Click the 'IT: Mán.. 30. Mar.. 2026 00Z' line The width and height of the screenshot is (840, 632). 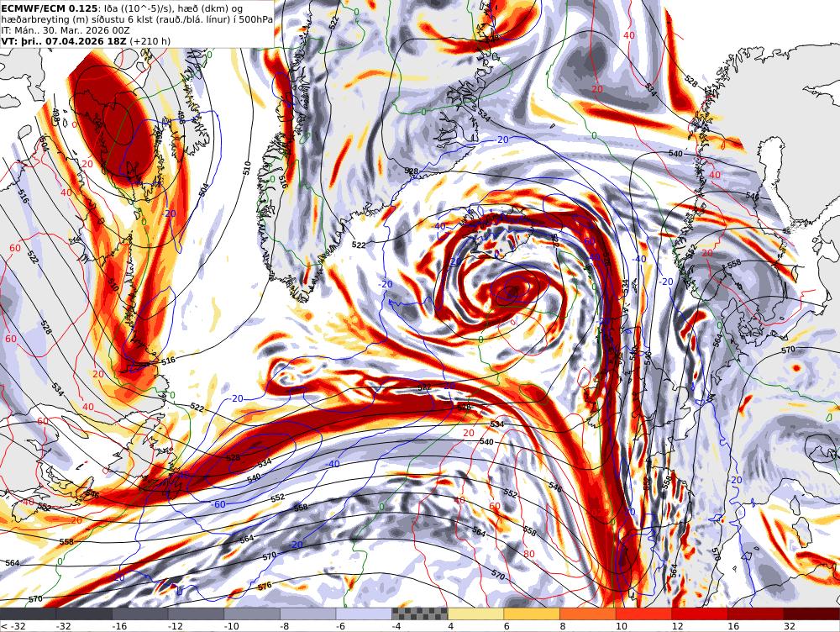66,30
